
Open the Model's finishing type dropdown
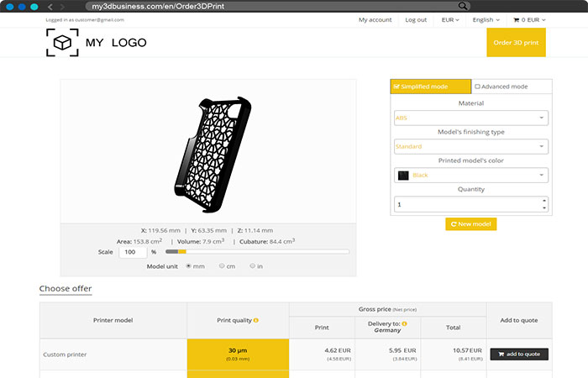[x=471, y=146]
